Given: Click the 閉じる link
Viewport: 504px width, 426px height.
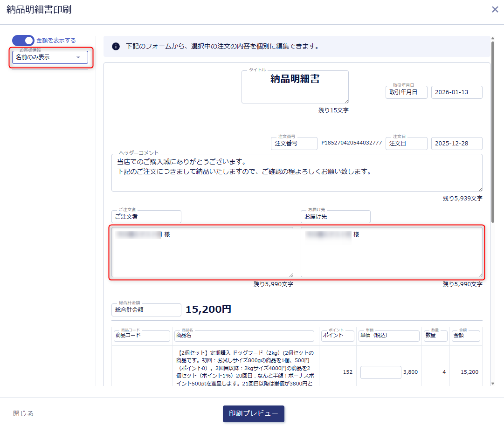Looking at the screenshot, I should pyautogui.click(x=23, y=413).
